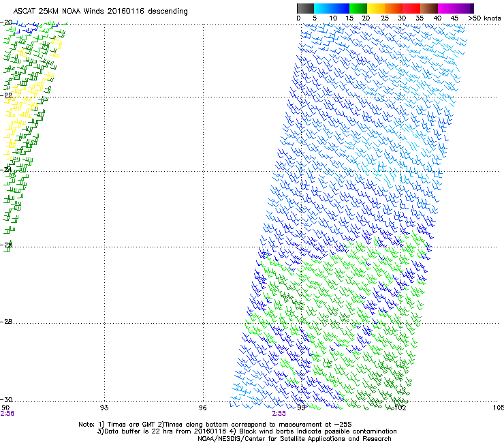Click the NOAA/NESDIS credit line
Viewport: 504px width, 443px height.
tap(294, 439)
